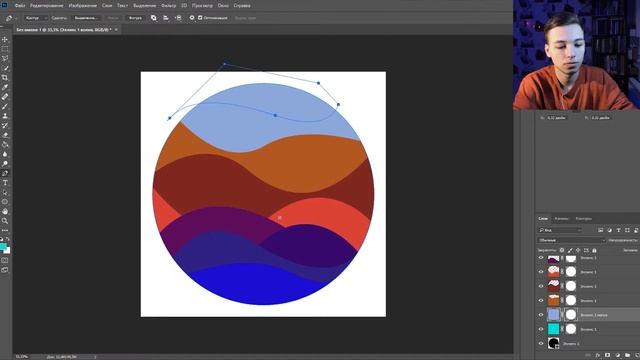Screen dimensions: 640x360
Task: Select the Crop tool
Action: (5, 78)
